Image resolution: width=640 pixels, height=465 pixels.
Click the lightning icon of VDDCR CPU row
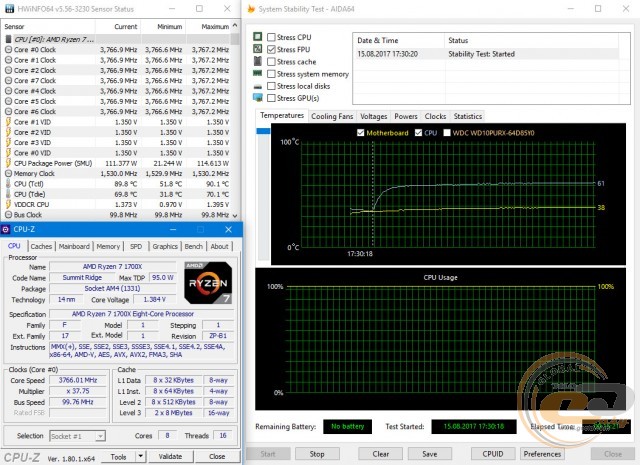pos(8,204)
